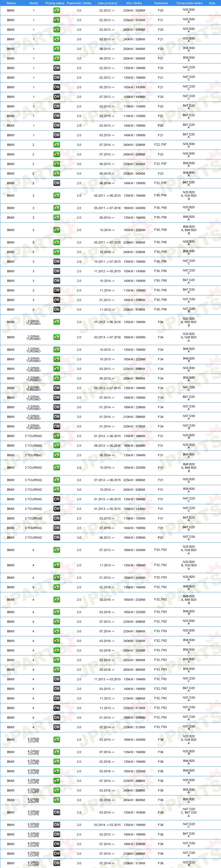The image size is (221, 868).
Task: Select the '11.2014 ->' production date cell
Action: click(x=107, y=290)
